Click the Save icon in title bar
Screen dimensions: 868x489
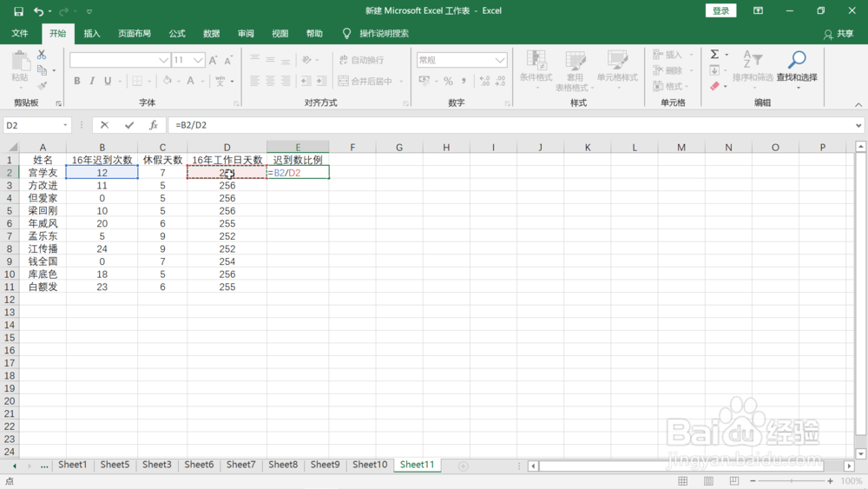[18, 11]
